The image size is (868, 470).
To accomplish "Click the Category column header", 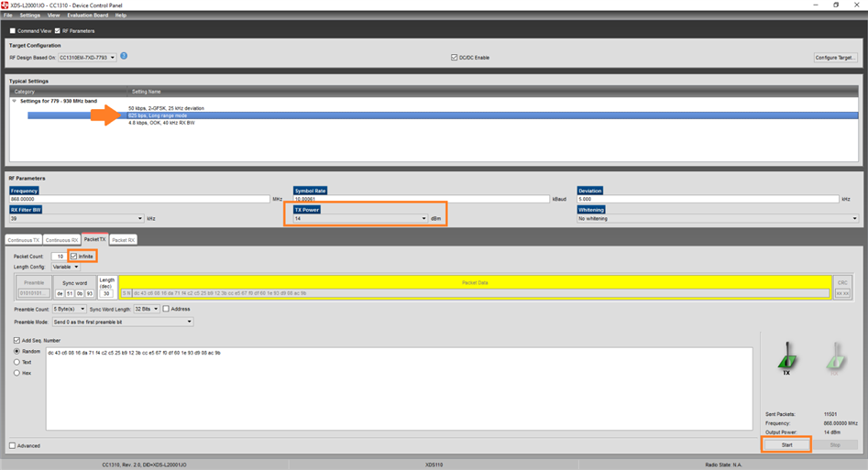I will (x=69, y=92).
